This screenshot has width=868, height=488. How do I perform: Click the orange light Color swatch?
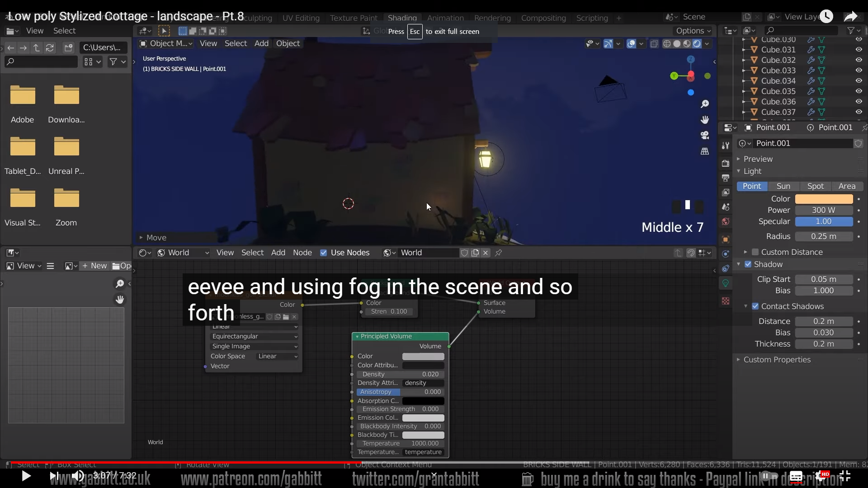point(824,199)
